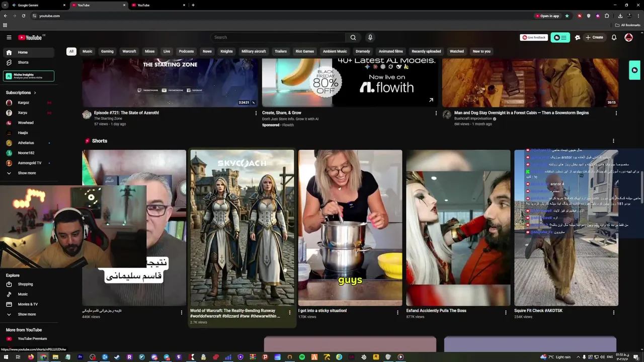Viewport: 644px width, 362px height.
Task: Open the YouTube guide hamburger menu
Action: point(9,37)
